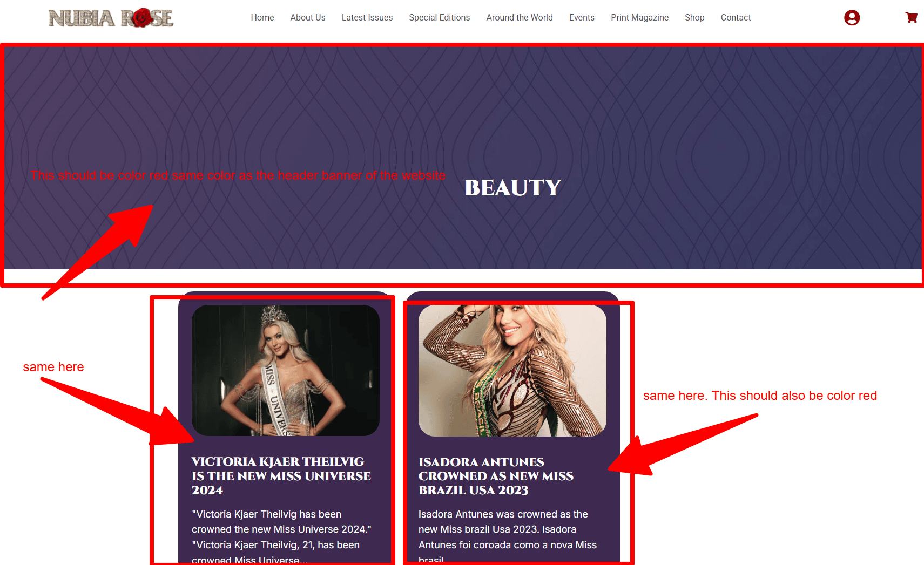Open Around the World menu item
This screenshot has width=924, height=565.
click(x=520, y=18)
